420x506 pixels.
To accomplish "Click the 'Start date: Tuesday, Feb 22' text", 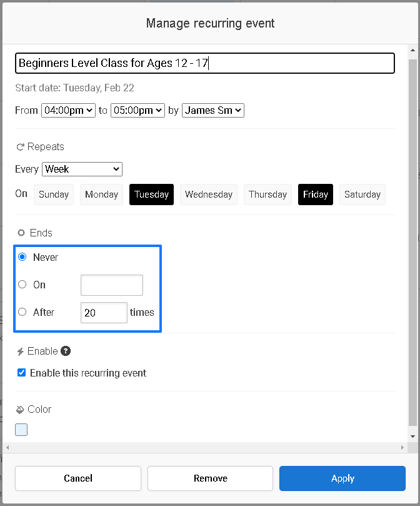I will pos(74,88).
